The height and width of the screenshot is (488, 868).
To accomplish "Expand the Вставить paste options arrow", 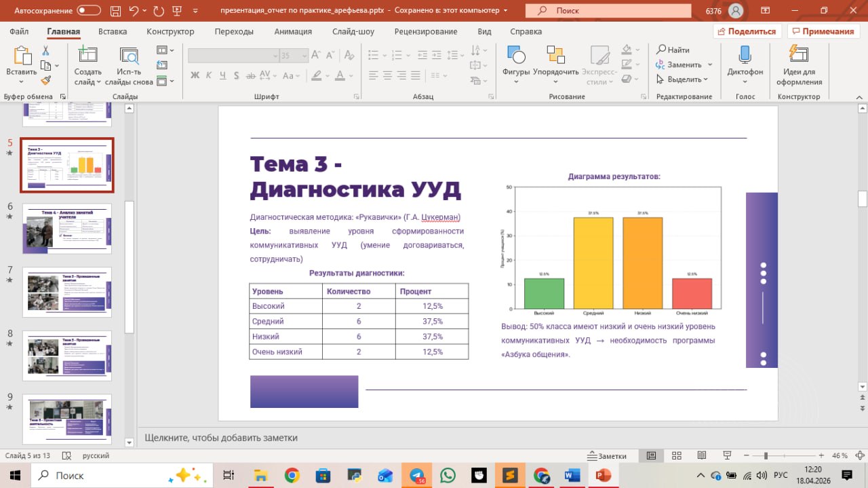I will [22, 82].
